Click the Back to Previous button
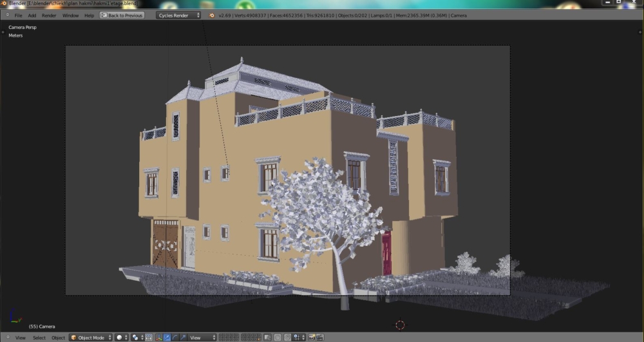This screenshot has width=644, height=342. (x=122, y=15)
